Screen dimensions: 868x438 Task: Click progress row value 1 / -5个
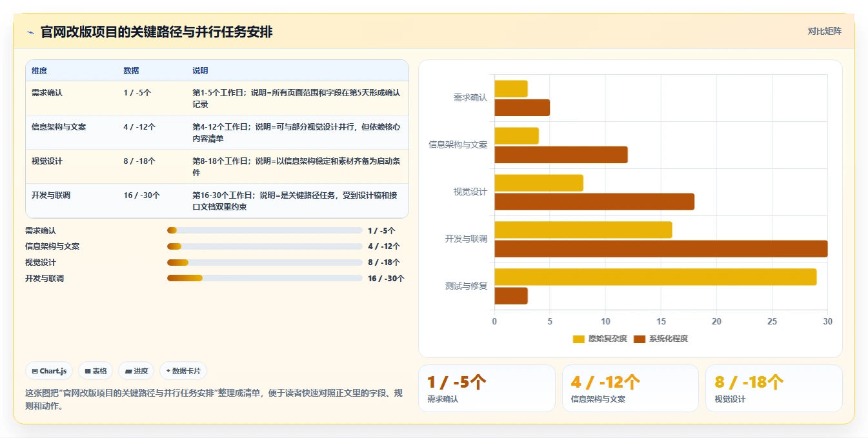tap(381, 230)
